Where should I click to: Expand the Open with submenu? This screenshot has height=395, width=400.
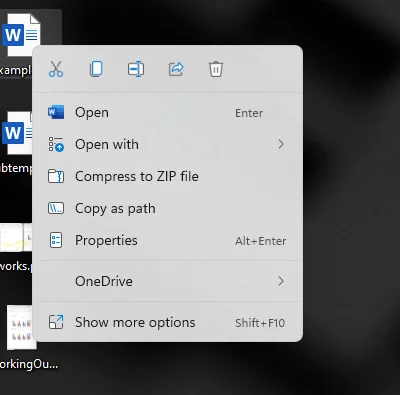[x=168, y=145]
